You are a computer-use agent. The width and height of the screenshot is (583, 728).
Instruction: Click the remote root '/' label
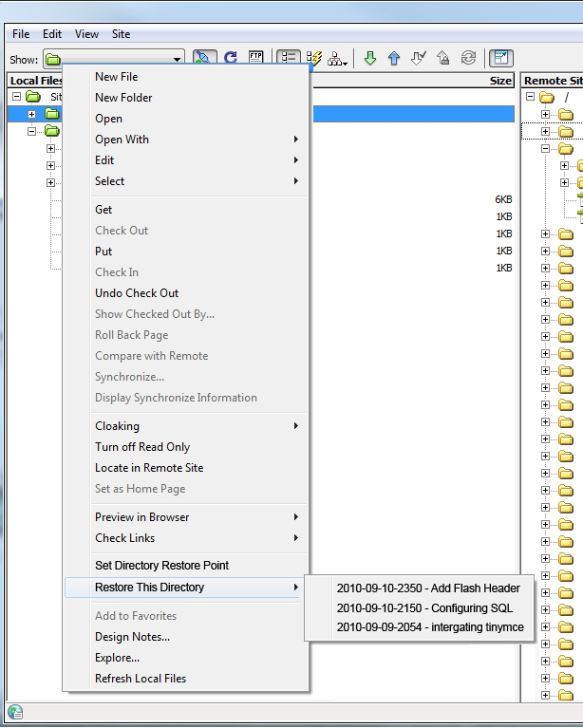566,97
